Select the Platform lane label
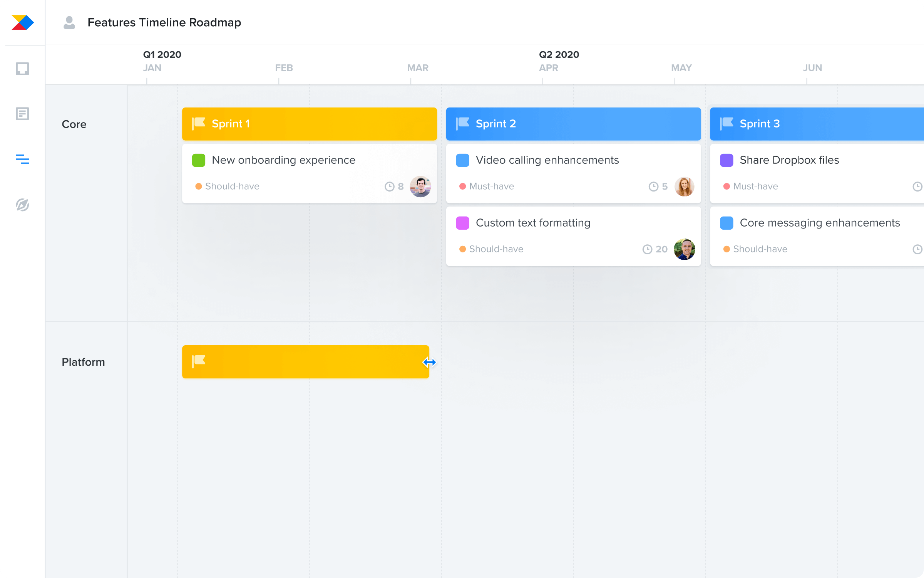924x578 pixels. coord(83,362)
